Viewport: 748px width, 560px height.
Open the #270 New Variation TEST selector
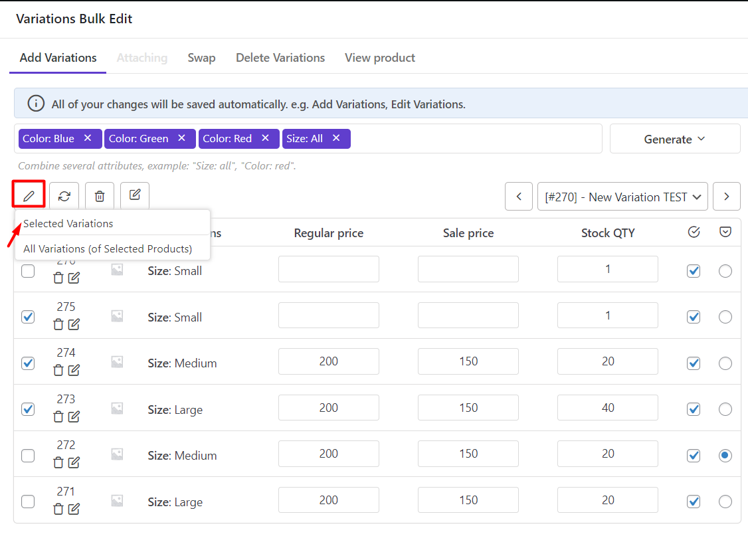tap(622, 197)
